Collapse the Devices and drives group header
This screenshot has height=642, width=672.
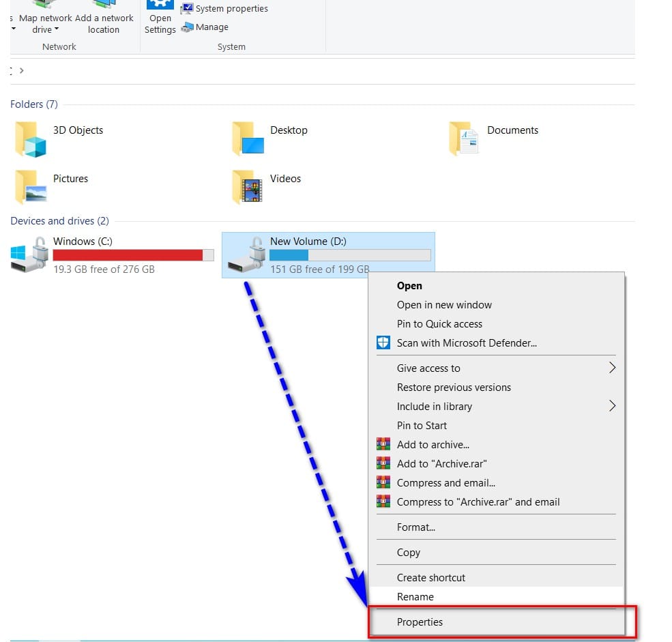(59, 221)
